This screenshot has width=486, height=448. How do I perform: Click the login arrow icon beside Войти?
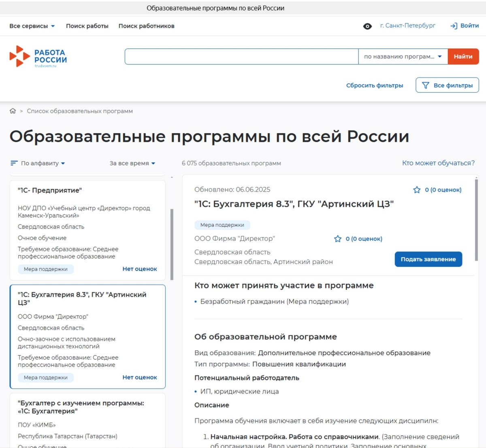tap(452, 26)
